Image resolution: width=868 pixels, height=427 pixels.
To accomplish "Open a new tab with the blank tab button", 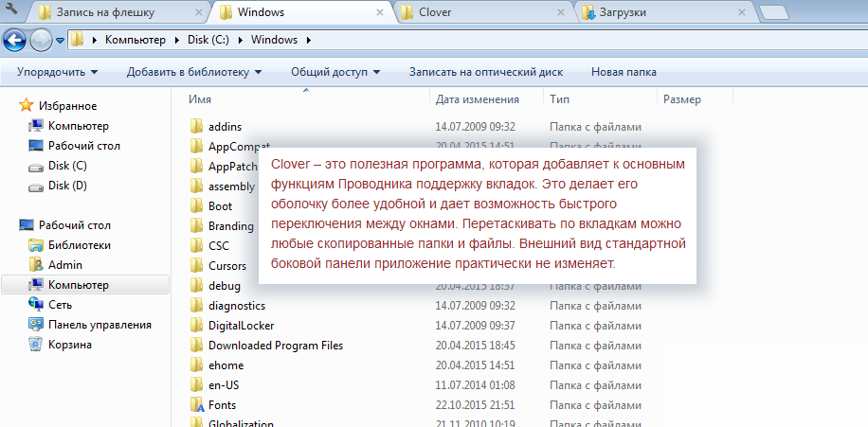I will click(773, 13).
